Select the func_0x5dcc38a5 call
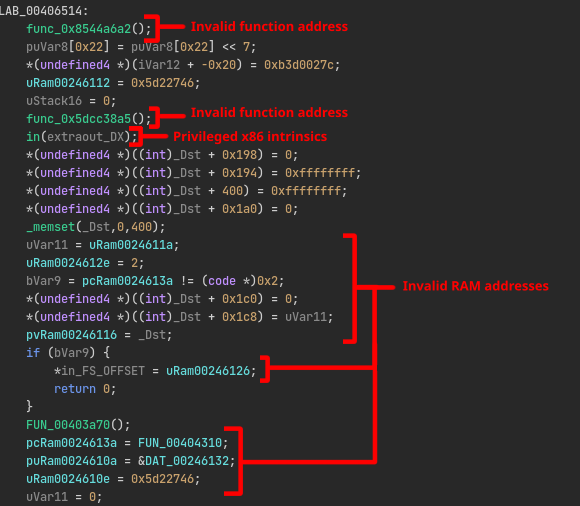This screenshot has width=580, height=506. click(89, 119)
